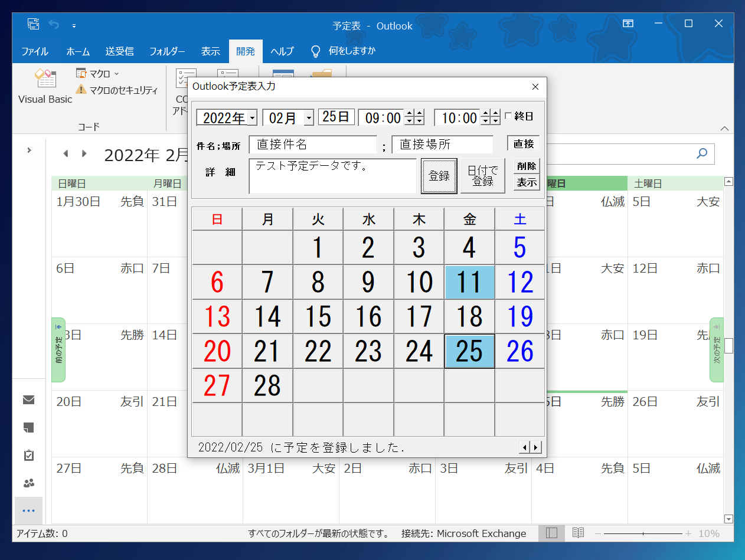This screenshot has height=560, width=745.
Task: Click the zoom-out minus icon
Action: tap(598, 533)
